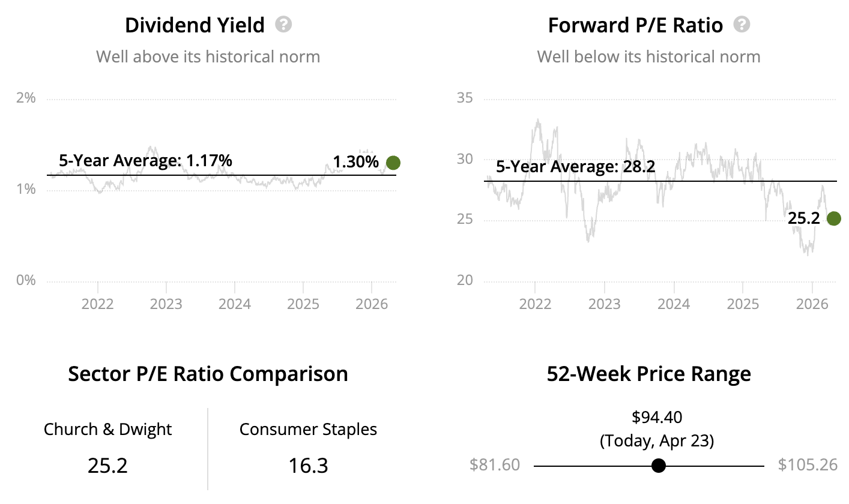Image resolution: width=849 pixels, height=504 pixels.
Task: Click the Consumer Staples sector label
Action: pos(309,430)
